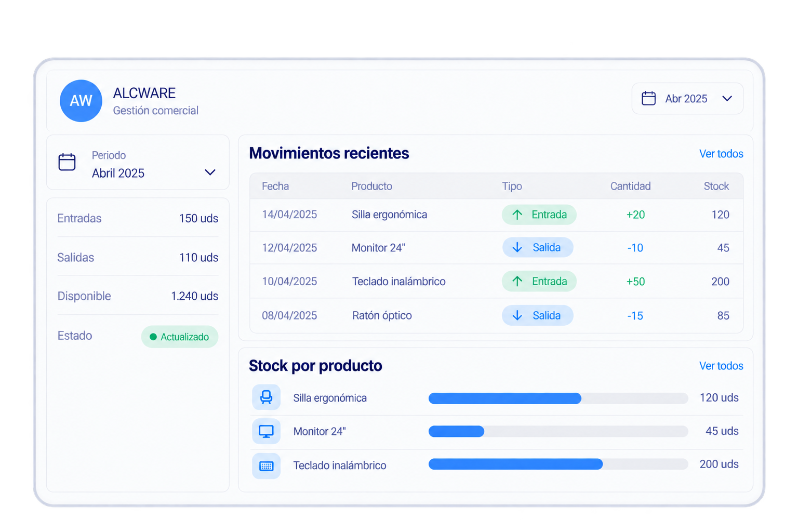Click the Monitor 24" stock progress bar
This screenshot has width=798, height=532.
coord(558,431)
